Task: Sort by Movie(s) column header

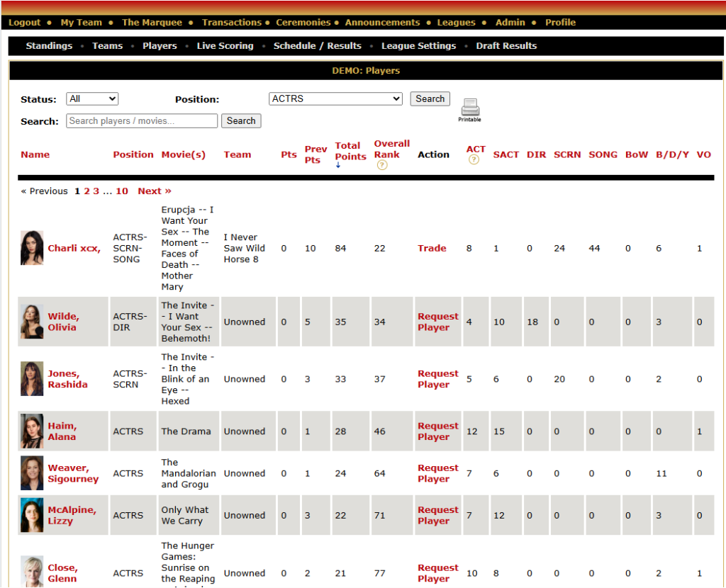Action: pyautogui.click(x=184, y=154)
